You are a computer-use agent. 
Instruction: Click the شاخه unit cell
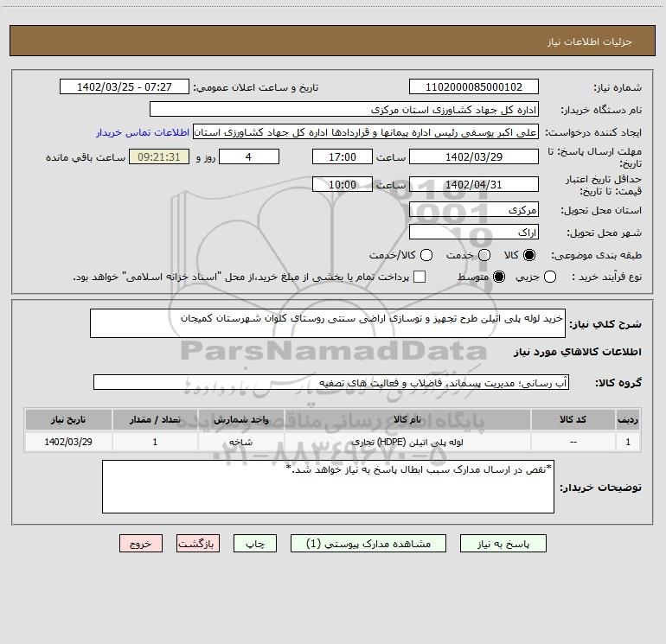click(240, 442)
